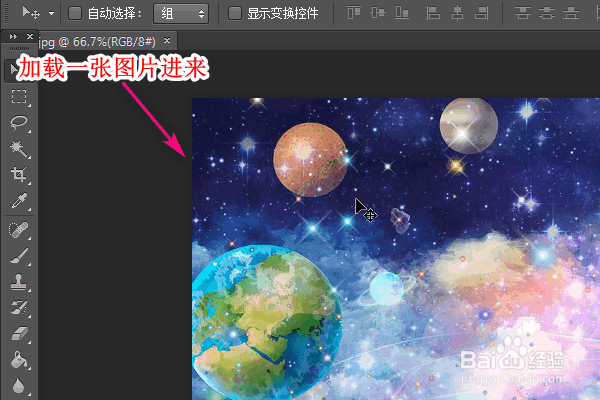Distribute vertical centers of layers
The height and width of the screenshot is (400, 600).
547,13
